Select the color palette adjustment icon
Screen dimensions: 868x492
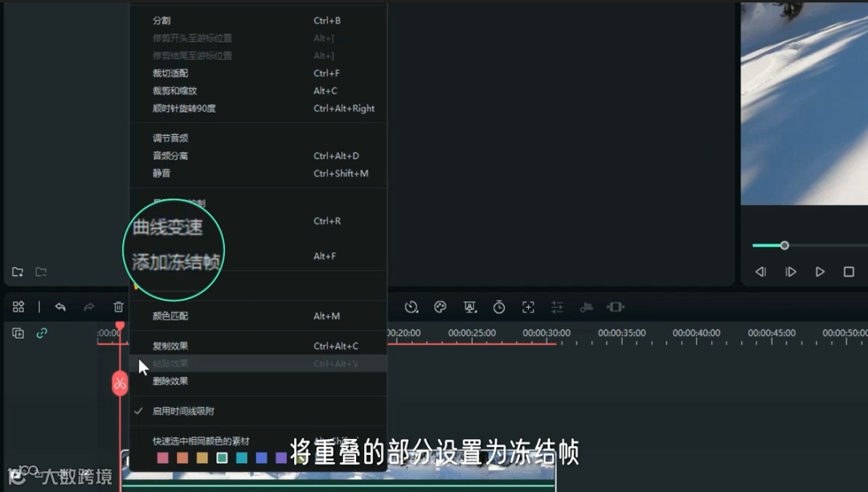point(440,306)
